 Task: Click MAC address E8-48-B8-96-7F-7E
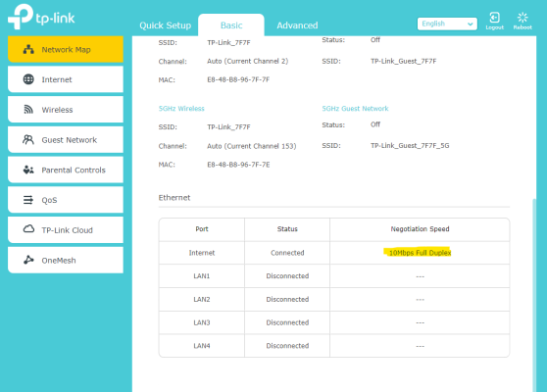tap(238, 165)
